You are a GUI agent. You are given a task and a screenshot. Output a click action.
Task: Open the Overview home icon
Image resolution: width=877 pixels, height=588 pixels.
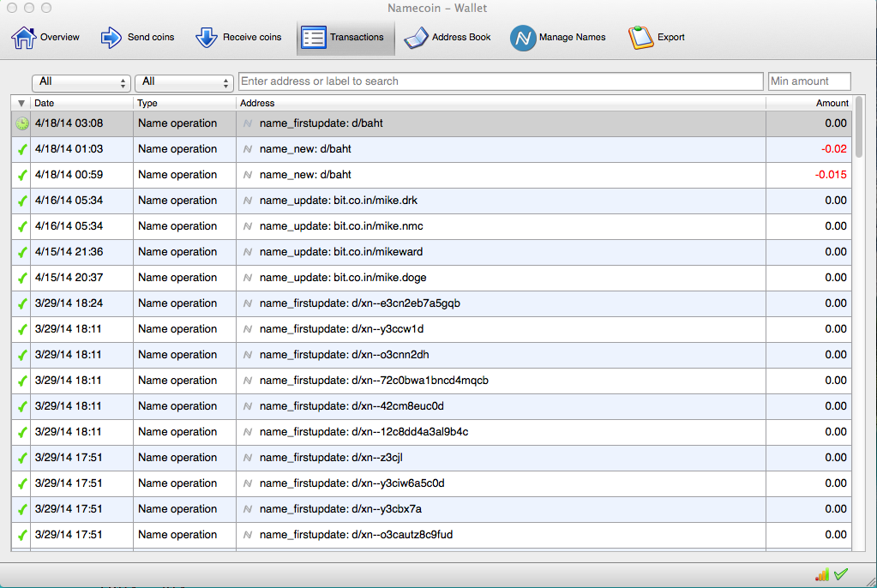coord(23,38)
